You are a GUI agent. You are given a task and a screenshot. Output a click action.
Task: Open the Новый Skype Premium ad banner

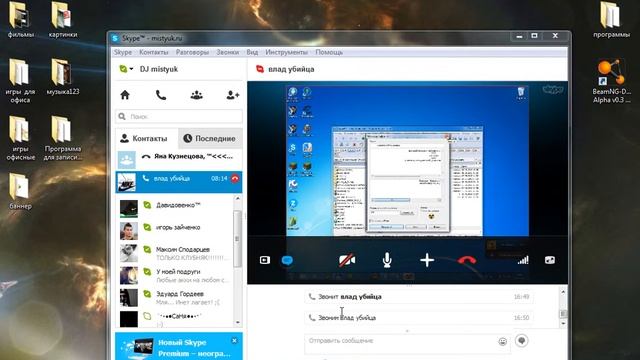click(179, 347)
